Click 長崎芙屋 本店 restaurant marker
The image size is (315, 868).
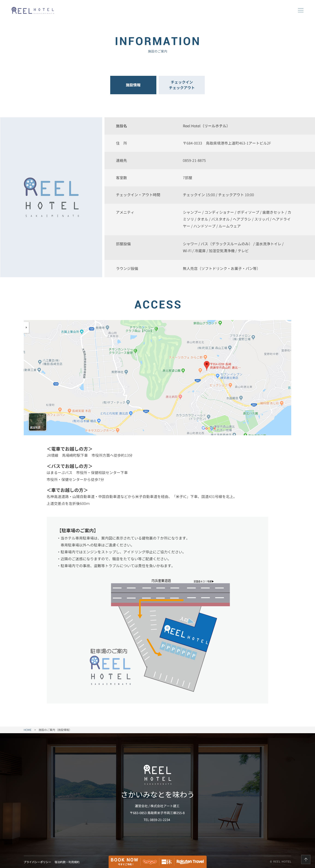[x=69, y=411]
